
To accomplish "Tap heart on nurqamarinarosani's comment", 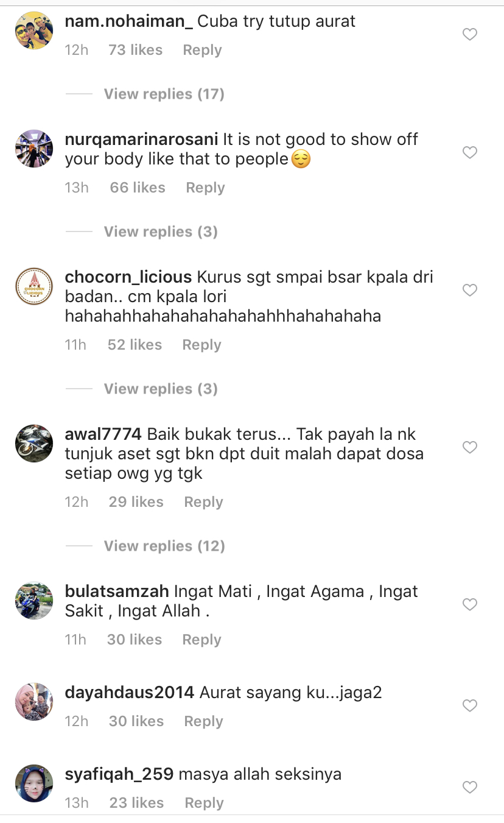I will pos(470,152).
